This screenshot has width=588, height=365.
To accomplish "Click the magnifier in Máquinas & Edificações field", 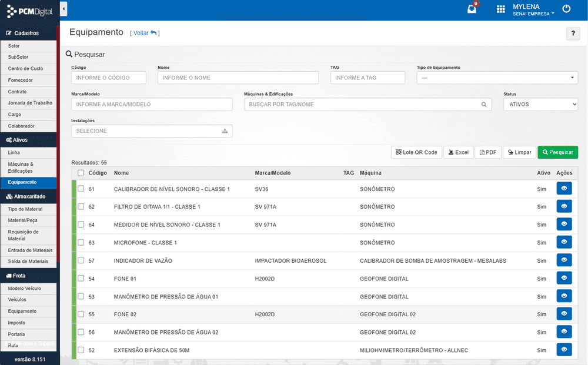I will 484,105.
